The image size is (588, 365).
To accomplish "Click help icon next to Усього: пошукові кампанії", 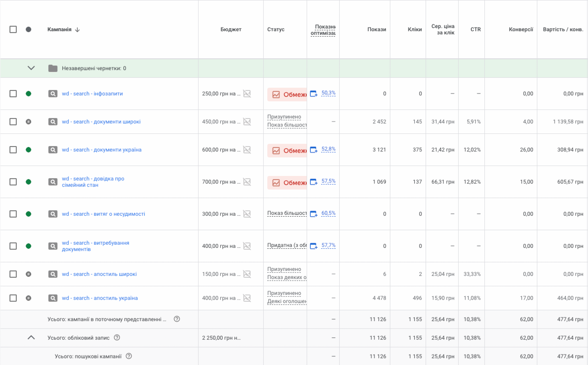I will click(129, 356).
